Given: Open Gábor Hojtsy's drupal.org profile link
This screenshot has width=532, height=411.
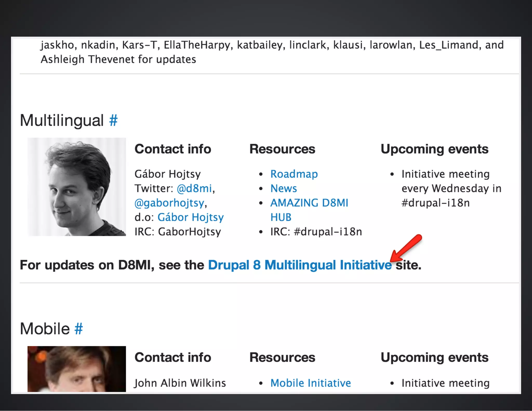Looking at the screenshot, I should tap(190, 217).
